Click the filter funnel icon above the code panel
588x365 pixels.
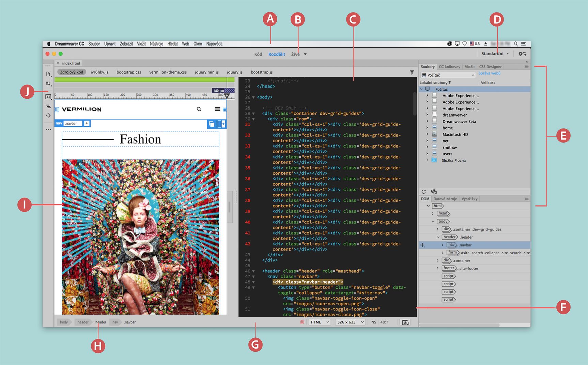[x=412, y=73]
